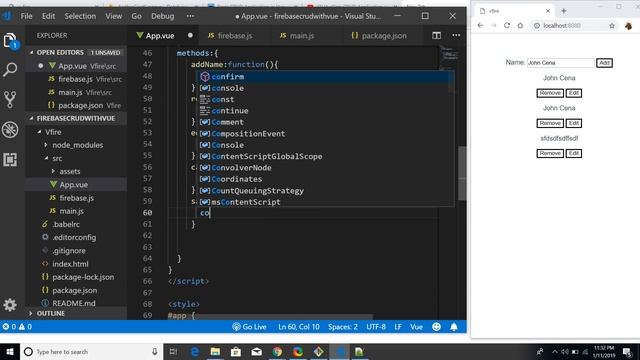Open the Go menu
Viewport: 640px width, 360px height.
point(136,16)
